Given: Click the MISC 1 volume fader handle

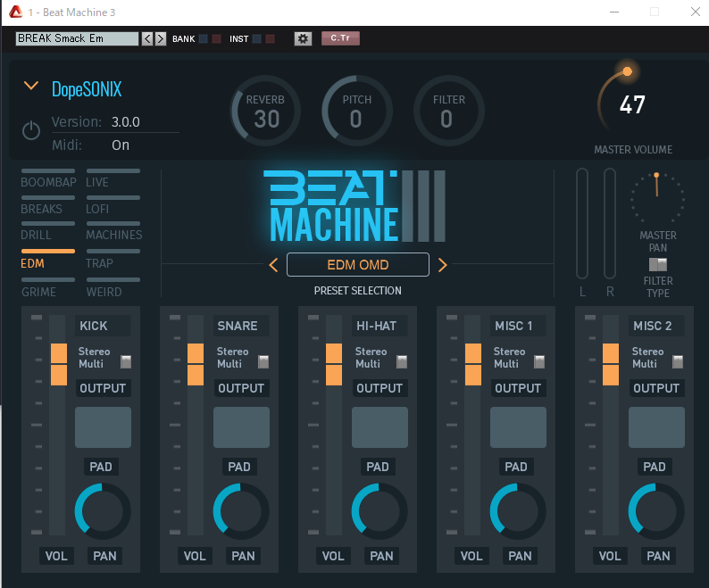Looking at the screenshot, I should [473, 364].
